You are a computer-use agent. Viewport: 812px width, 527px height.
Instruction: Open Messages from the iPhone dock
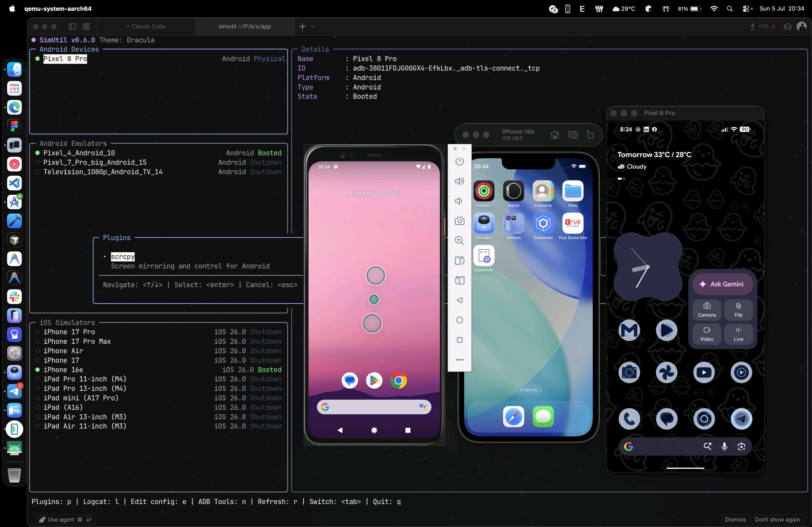pyautogui.click(x=543, y=417)
